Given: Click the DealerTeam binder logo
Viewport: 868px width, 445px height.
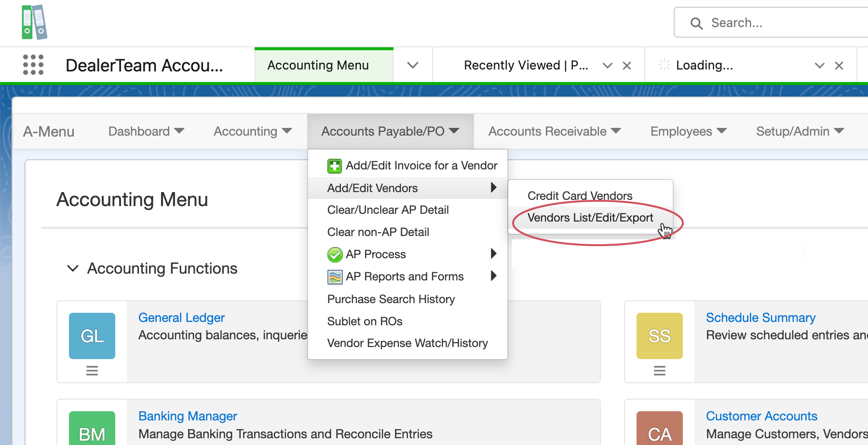Looking at the screenshot, I should click(x=34, y=22).
